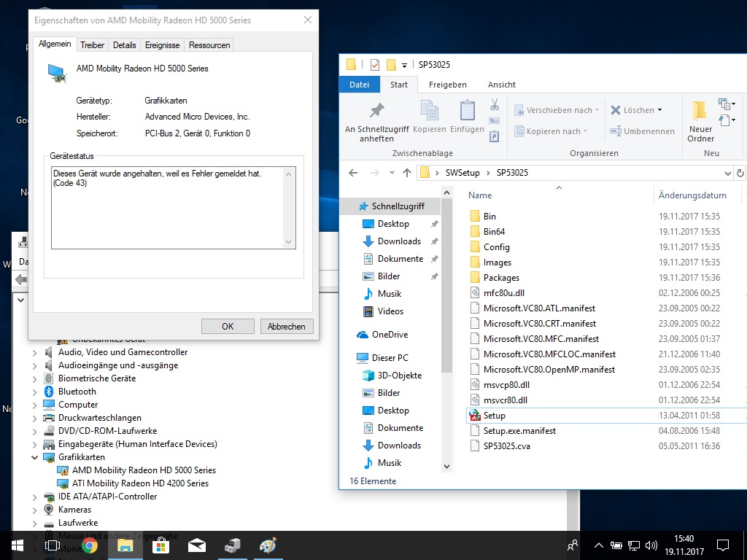Open the People icon on the taskbar
747x560 pixels.
tap(573, 545)
